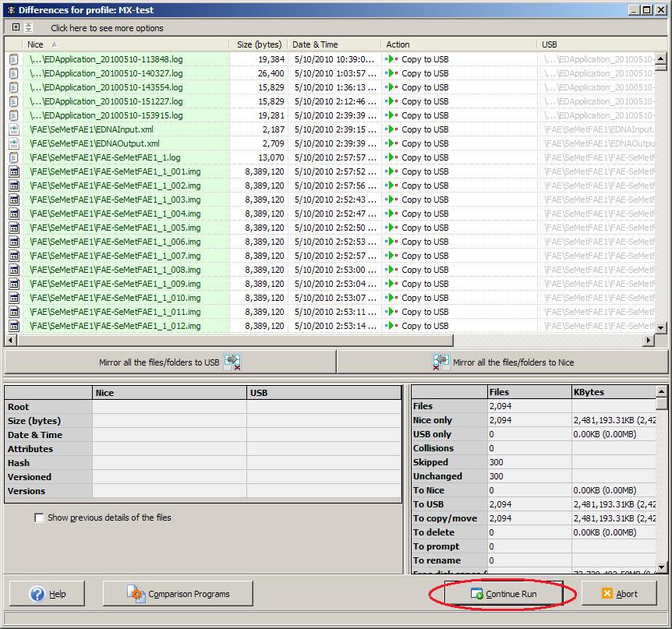
Task: Click Copy to USB arrow for EDNAOutput.xml
Action: click(x=392, y=143)
